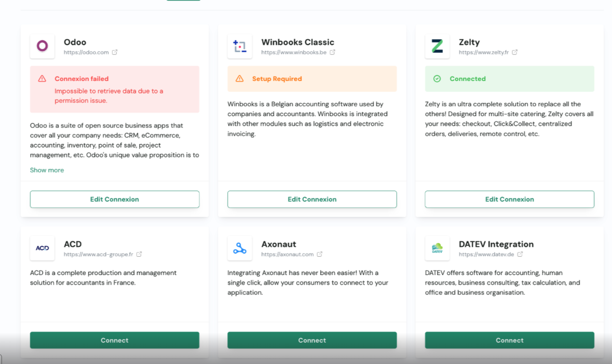612x364 pixels.
Task: Click the Odoo card title
Action: coord(75,42)
